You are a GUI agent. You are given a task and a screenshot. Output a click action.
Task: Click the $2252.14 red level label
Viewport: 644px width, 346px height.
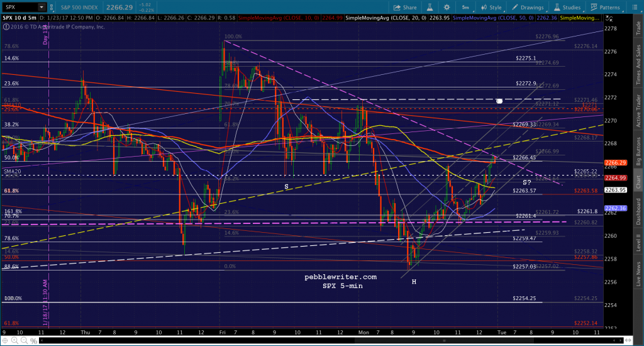tap(586, 323)
